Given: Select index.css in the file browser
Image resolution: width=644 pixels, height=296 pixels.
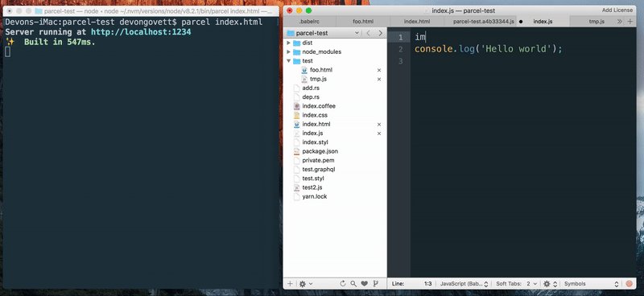Looking at the screenshot, I should pyautogui.click(x=315, y=115).
